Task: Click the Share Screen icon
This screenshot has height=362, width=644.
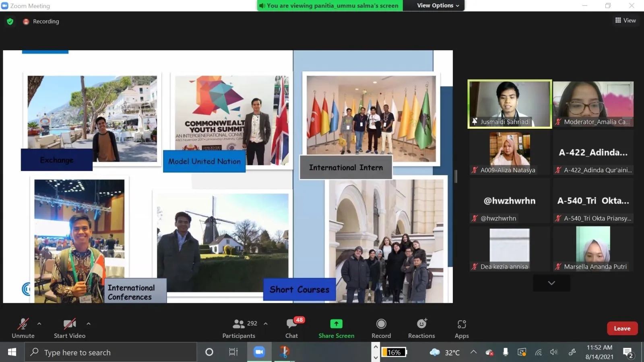Action: coord(336,324)
